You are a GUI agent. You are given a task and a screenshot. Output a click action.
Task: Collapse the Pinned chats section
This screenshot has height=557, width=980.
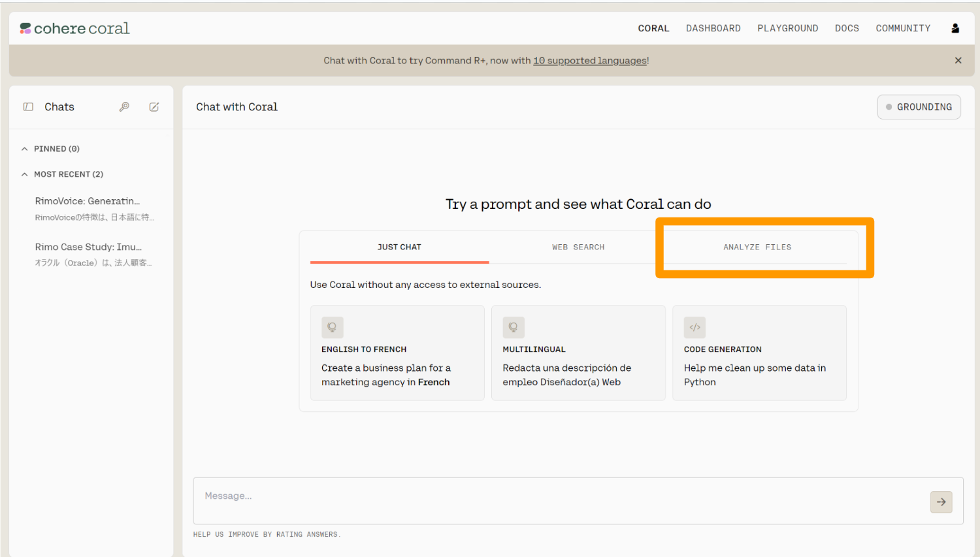click(x=25, y=149)
